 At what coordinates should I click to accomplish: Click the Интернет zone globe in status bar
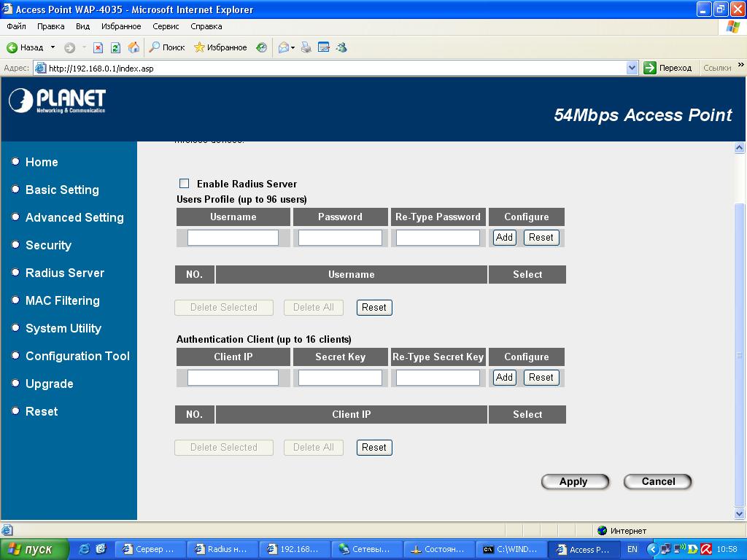coord(602,531)
